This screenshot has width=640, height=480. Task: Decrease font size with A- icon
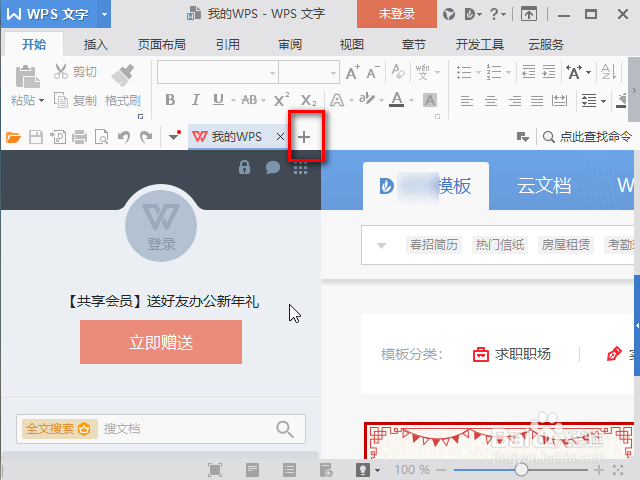point(373,72)
